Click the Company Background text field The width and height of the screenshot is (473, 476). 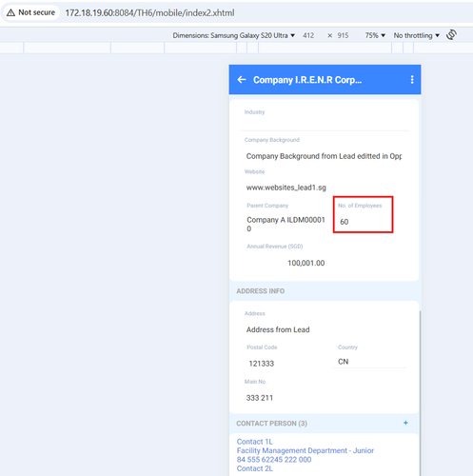324,156
